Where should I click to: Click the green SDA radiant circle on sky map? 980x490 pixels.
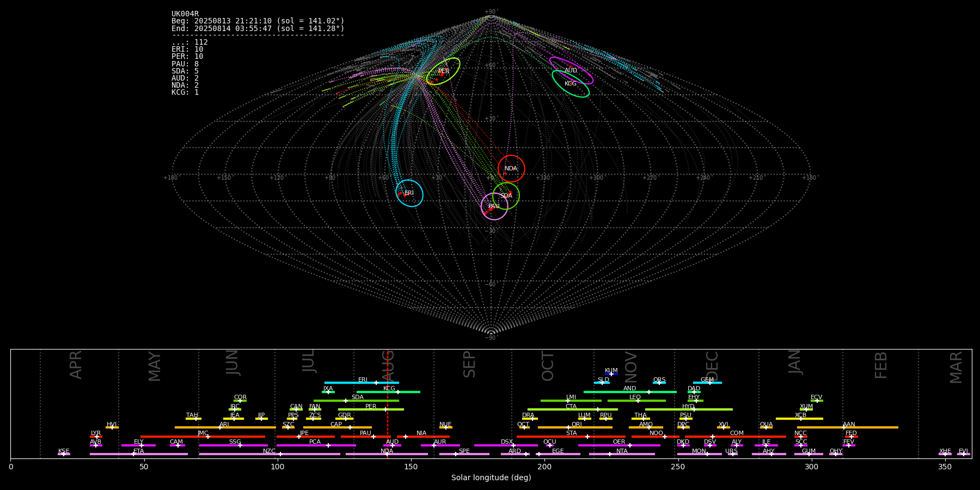506,195
